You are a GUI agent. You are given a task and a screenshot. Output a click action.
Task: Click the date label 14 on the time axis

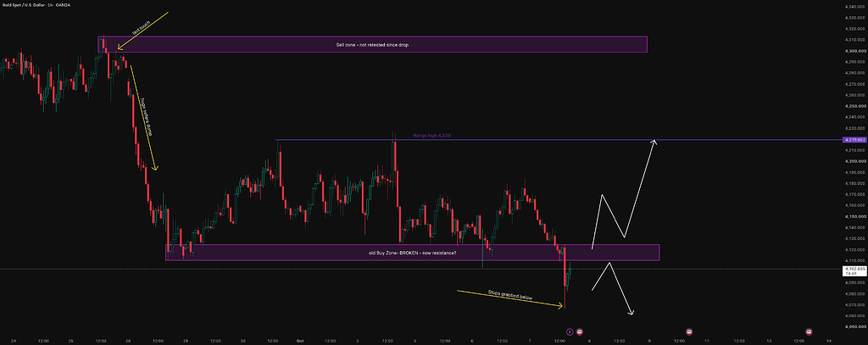click(829, 341)
